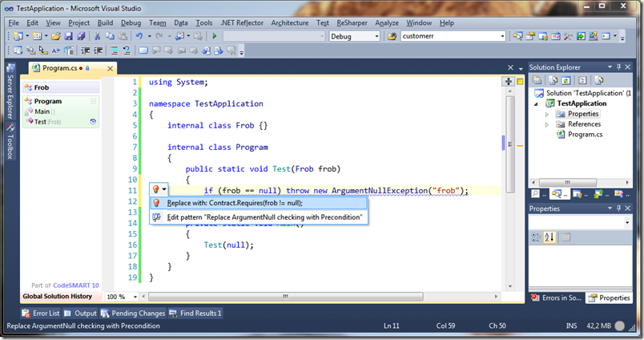Image resolution: width=644 pixels, height=340 pixels.
Task: Click the Undo arrow icon
Action: point(139,36)
